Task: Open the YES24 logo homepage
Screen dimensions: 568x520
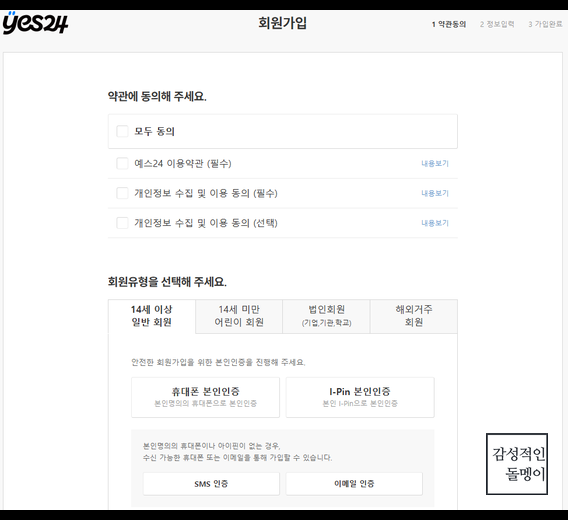Action: (x=35, y=23)
